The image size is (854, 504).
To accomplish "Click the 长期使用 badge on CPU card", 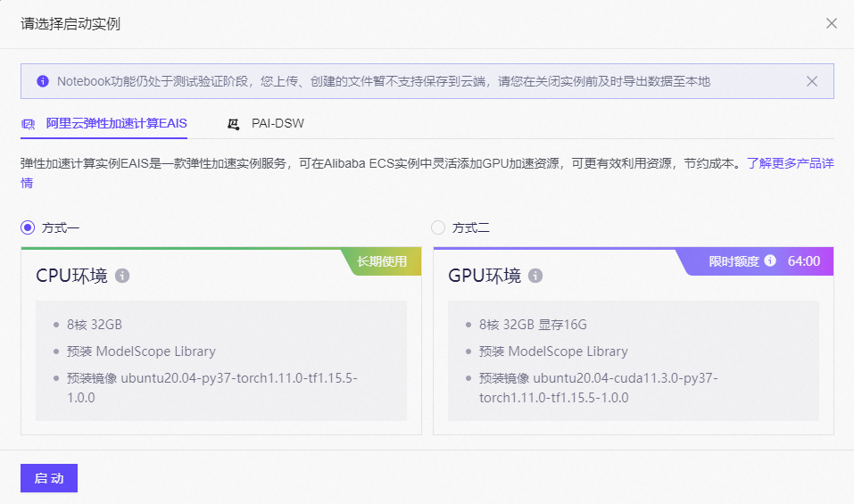I will [382, 261].
